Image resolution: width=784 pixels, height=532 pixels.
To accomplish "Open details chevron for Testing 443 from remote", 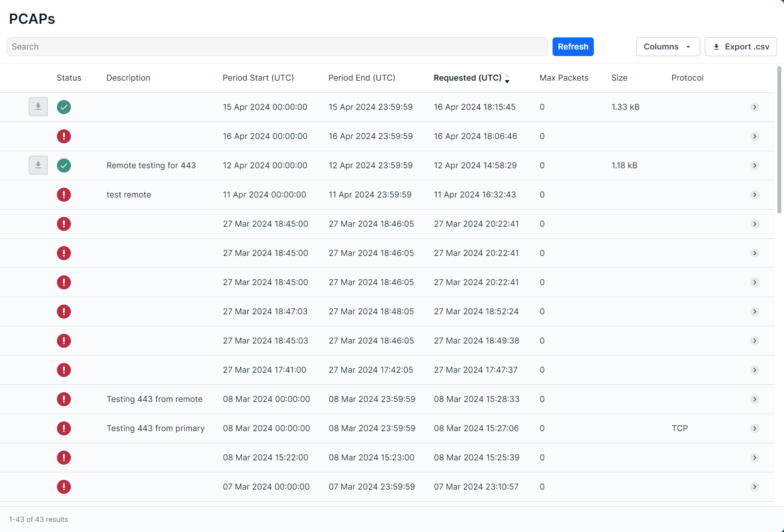I will 754,399.
